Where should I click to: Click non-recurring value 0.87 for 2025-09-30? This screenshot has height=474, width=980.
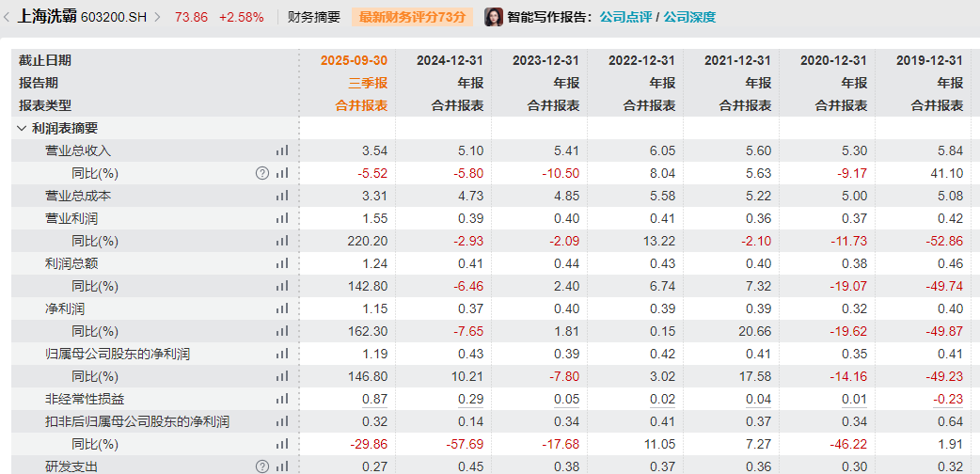point(375,399)
